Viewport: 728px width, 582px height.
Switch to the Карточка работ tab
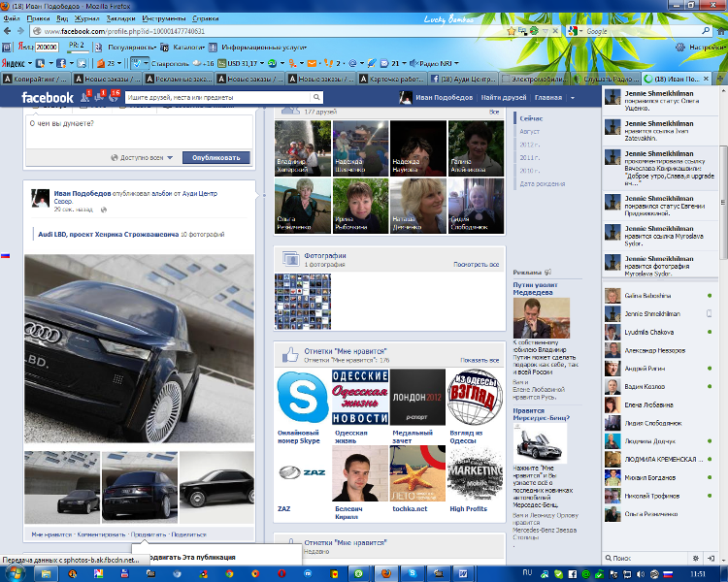pos(391,79)
